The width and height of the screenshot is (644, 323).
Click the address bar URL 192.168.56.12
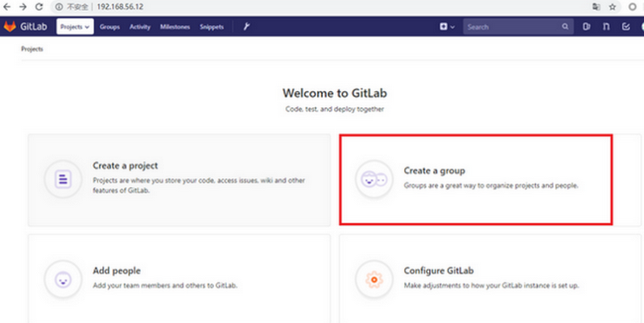pos(120,7)
